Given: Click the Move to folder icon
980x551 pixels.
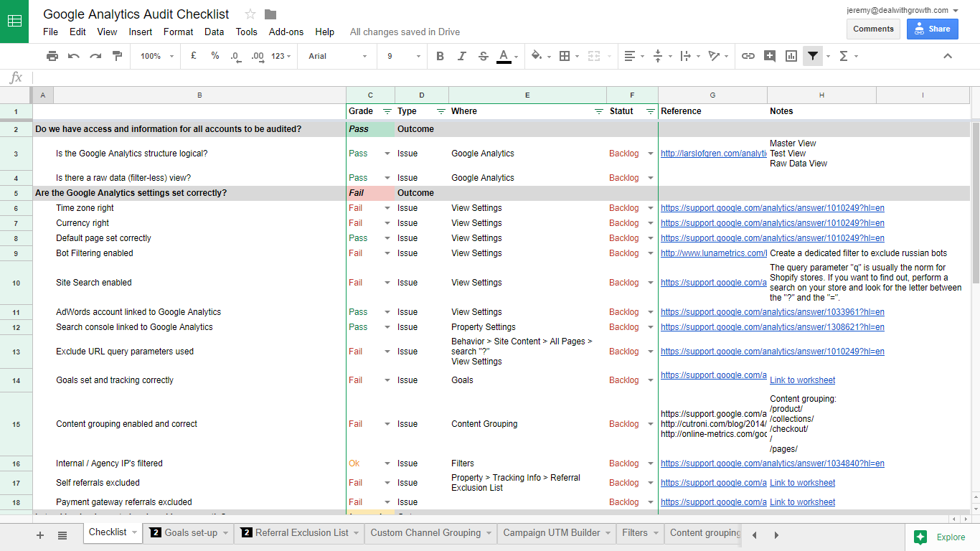Looking at the screenshot, I should coord(270,14).
